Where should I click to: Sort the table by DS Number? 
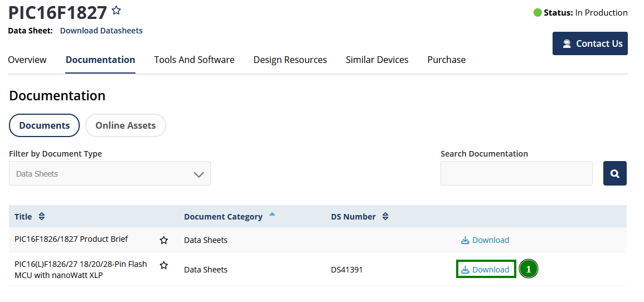tap(385, 216)
